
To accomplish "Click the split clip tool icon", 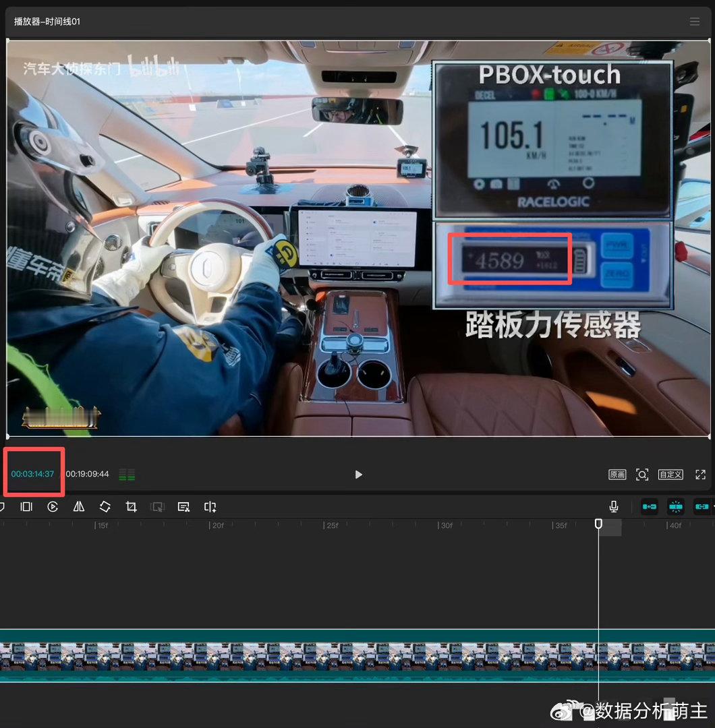I will (210, 506).
